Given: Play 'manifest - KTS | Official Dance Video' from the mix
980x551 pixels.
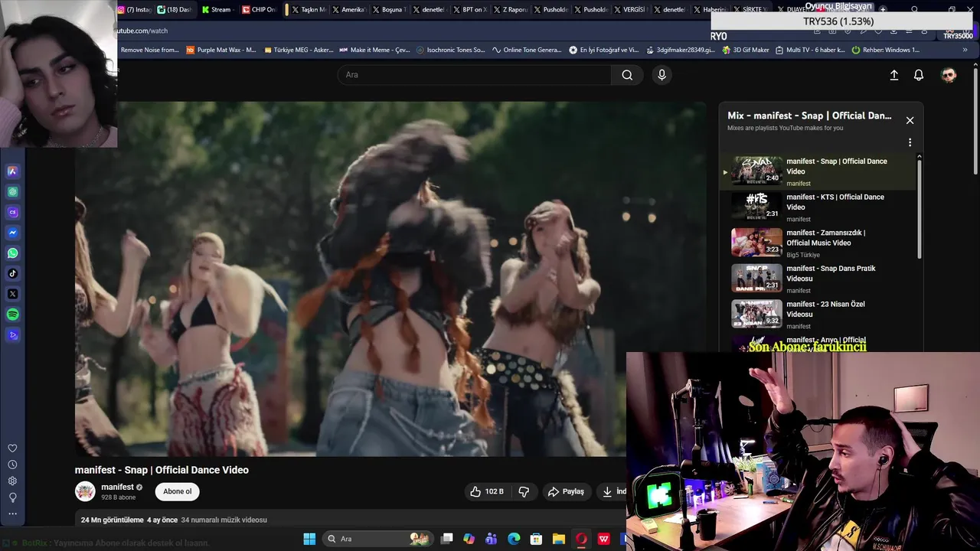Looking at the screenshot, I should (818, 207).
